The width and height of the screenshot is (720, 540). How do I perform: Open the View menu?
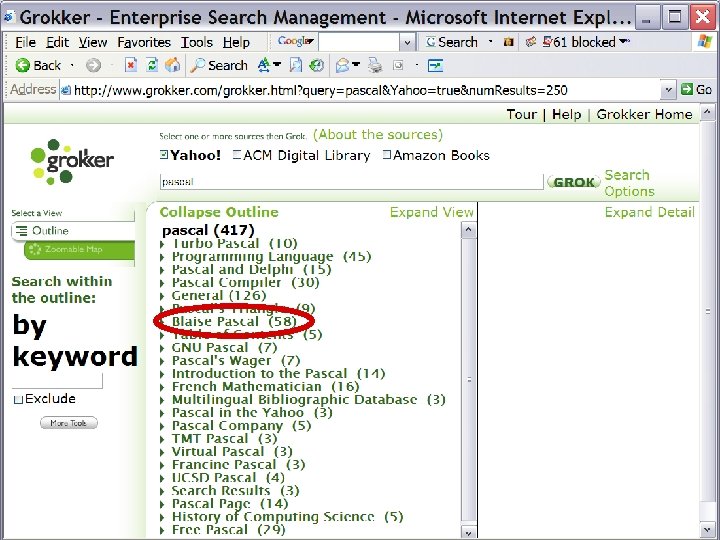(x=93, y=42)
